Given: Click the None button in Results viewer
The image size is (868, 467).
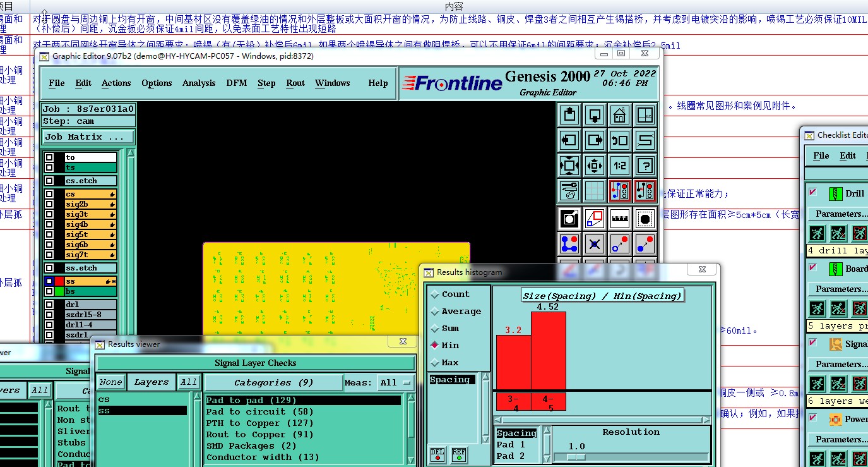Looking at the screenshot, I should 111,382.
